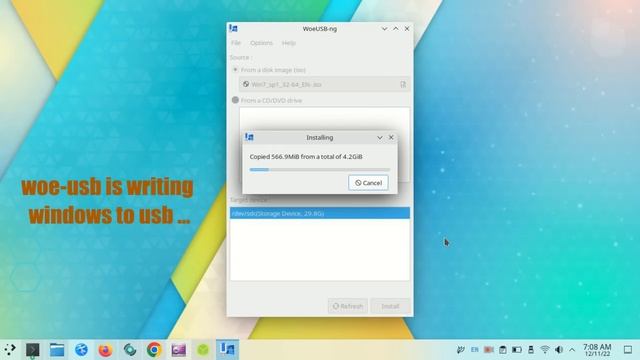Open the File menu in WoeUSB-ng
This screenshot has width=640, height=360.
click(x=236, y=43)
